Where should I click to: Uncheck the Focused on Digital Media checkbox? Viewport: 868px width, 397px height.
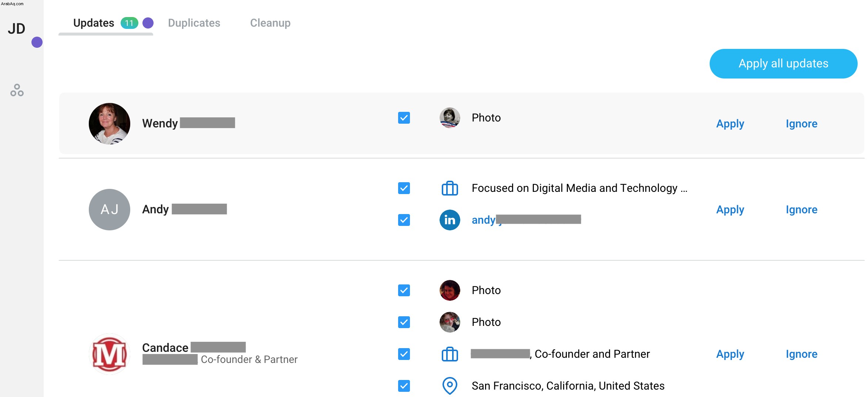[404, 188]
